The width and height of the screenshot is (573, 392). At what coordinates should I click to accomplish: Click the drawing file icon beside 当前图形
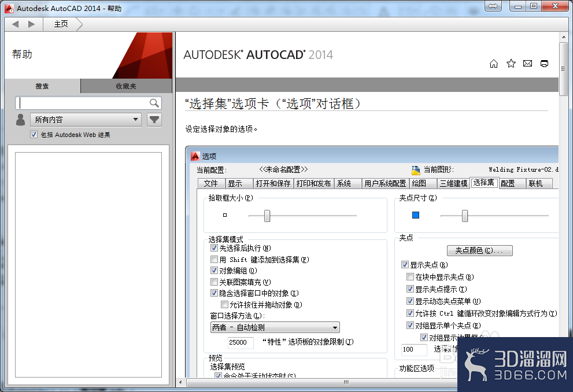tap(416, 170)
